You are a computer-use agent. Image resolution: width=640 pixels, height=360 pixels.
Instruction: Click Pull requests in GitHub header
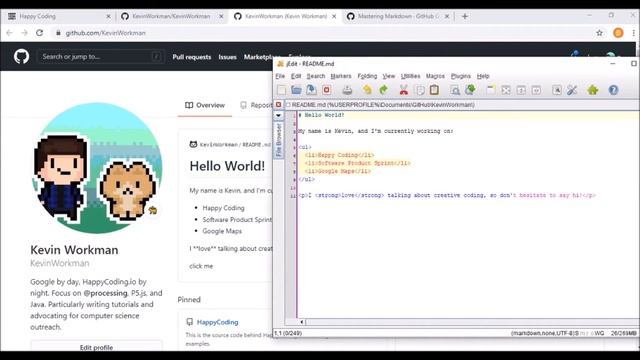[191, 57]
